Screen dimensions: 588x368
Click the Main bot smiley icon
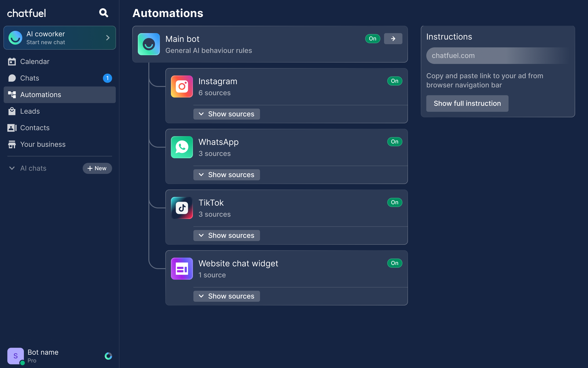pos(149,44)
